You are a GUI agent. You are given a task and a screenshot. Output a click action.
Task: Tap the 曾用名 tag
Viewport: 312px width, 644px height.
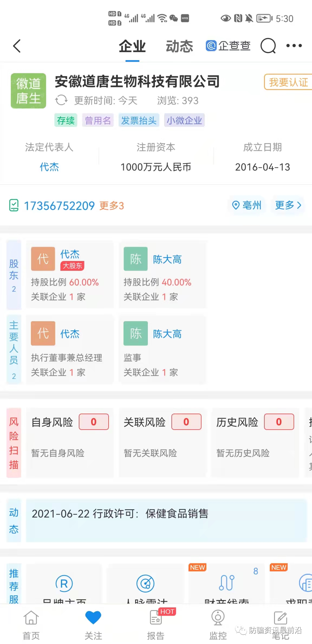tap(98, 120)
